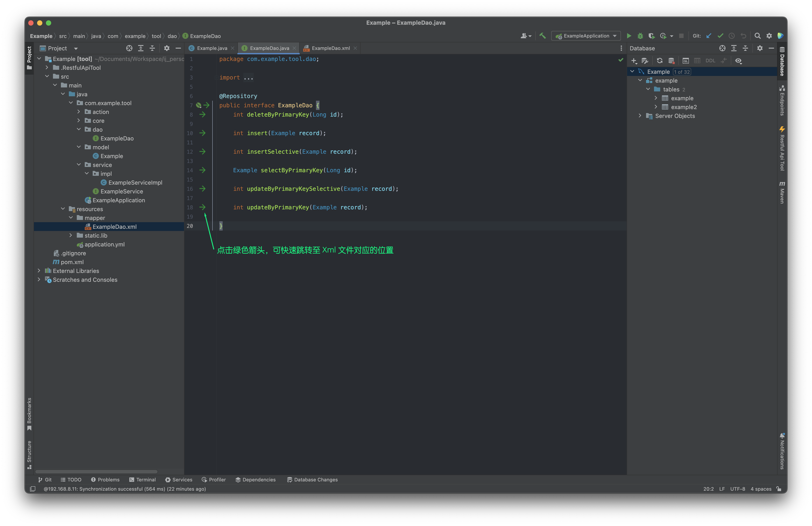Click the Build hammer icon
Image resolution: width=812 pixels, height=526 pixels.
542,36
